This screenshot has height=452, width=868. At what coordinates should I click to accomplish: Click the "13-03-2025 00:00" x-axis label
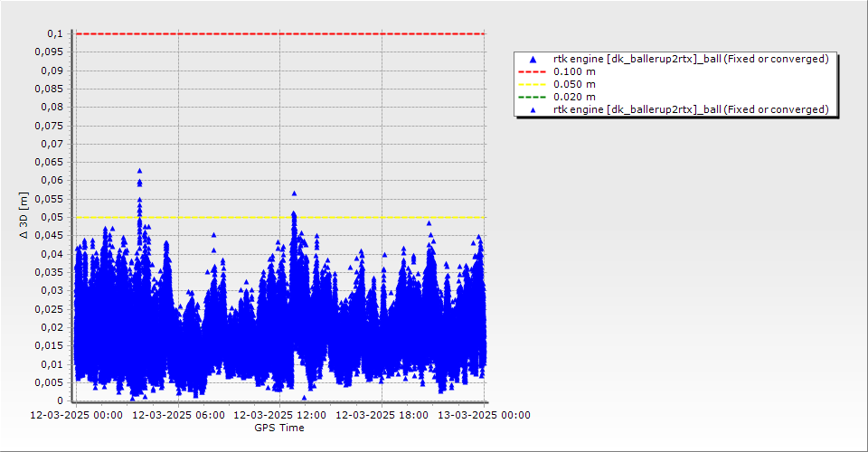(484, 415)
